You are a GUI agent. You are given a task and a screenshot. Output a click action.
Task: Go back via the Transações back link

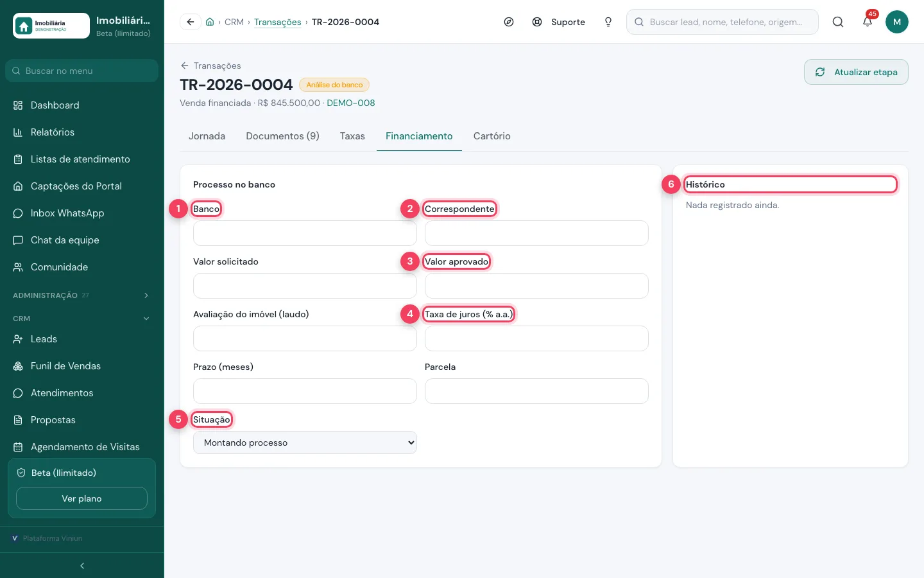pos(210,66)
